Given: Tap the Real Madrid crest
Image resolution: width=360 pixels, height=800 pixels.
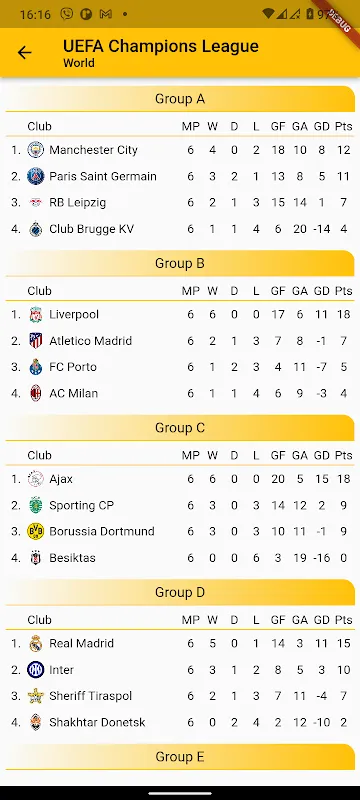Looking at the screenshot, I should 36,644.
